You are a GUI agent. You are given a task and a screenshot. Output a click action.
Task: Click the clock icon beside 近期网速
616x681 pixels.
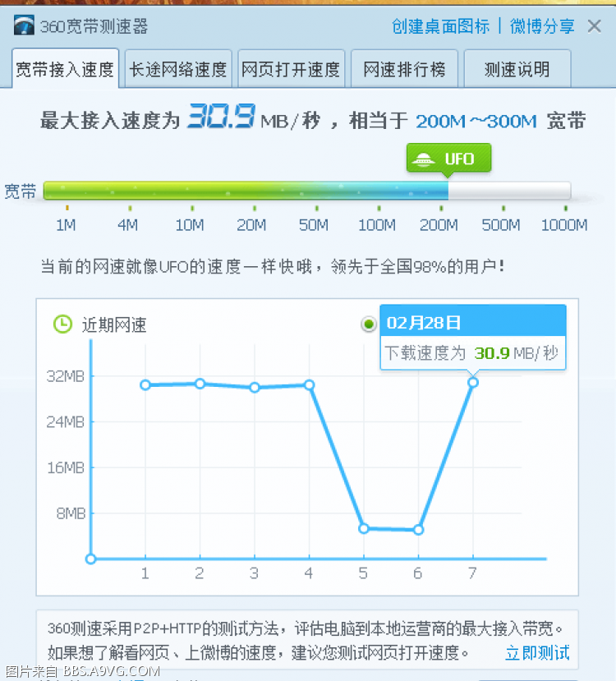(x=62, y=324)
